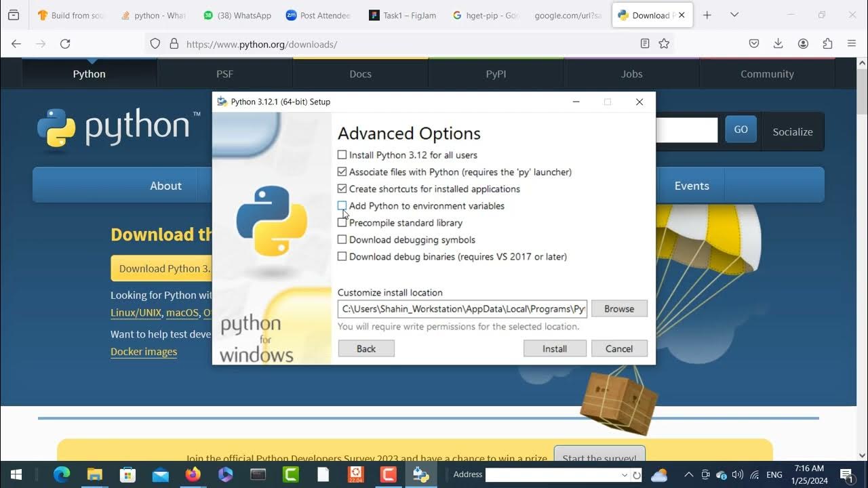Image resolution: width=868 pixels, height=488 pixels.
Task: Switch to the Task1 – FigJam tab
Action: tap(403, 15)
